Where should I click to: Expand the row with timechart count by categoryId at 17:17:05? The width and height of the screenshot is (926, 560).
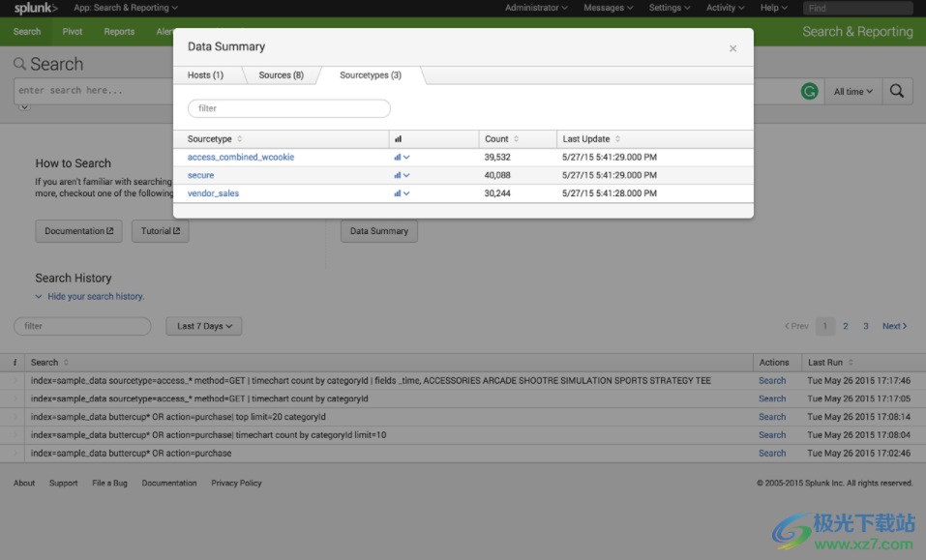coord(15,398)
